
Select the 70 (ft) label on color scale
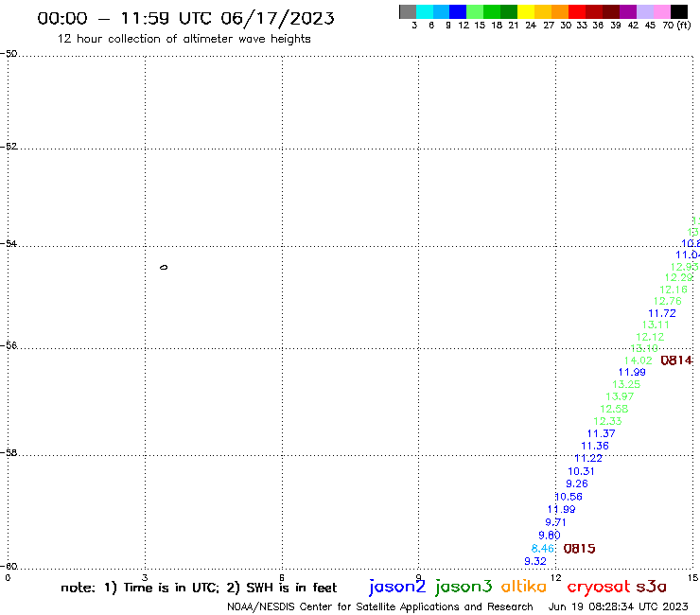(676, 25)
